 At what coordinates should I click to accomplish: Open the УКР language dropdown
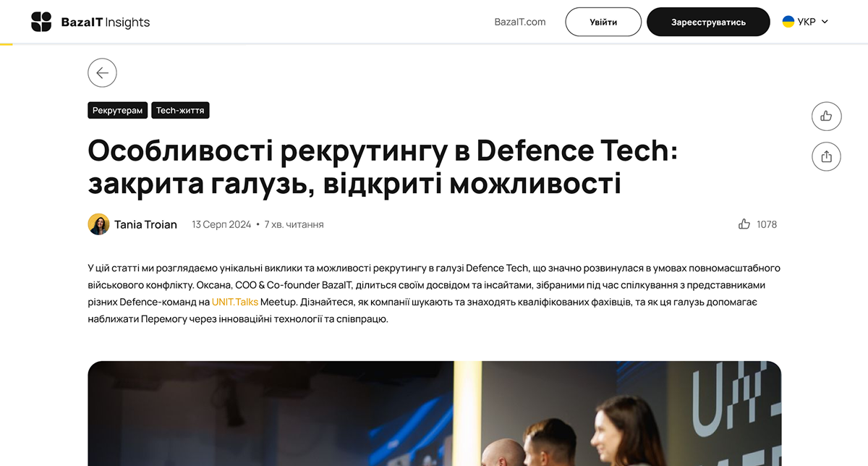805,22
